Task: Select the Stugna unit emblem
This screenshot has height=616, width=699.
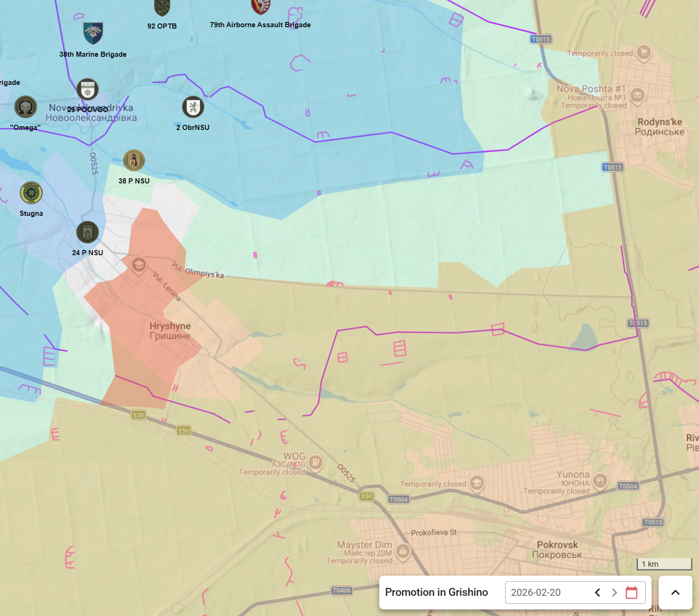Action: [x=31, y=193]
